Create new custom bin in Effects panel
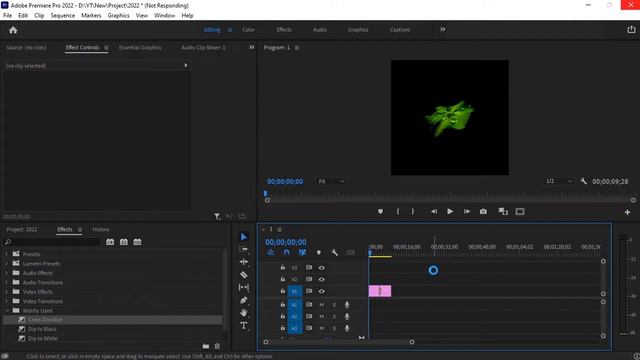The image size is (640, 360). click(206, 346)
